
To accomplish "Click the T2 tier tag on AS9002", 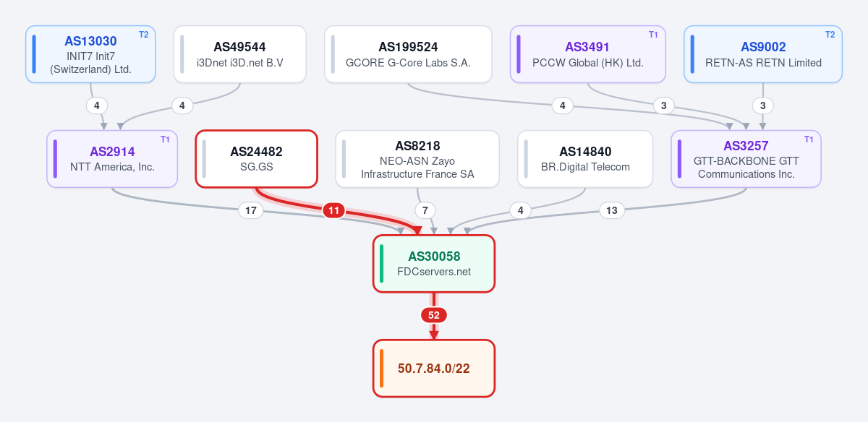I will tap(830, 35).
